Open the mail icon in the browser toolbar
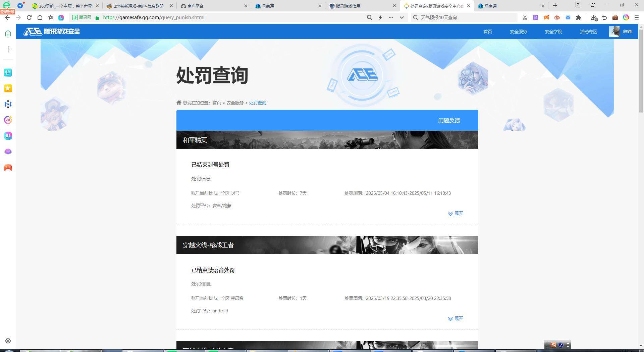 (x=568, y=17)
